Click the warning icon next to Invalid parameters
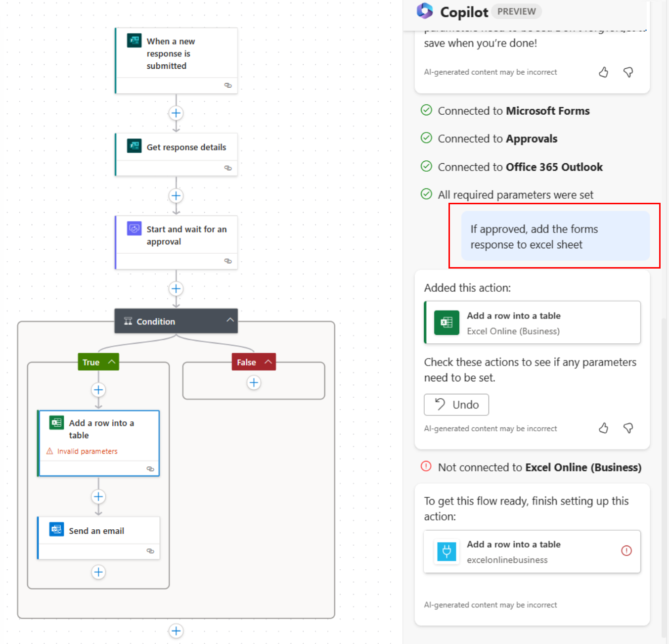The height and width of the screenshot is (644, 669). [x=49, y=451]
